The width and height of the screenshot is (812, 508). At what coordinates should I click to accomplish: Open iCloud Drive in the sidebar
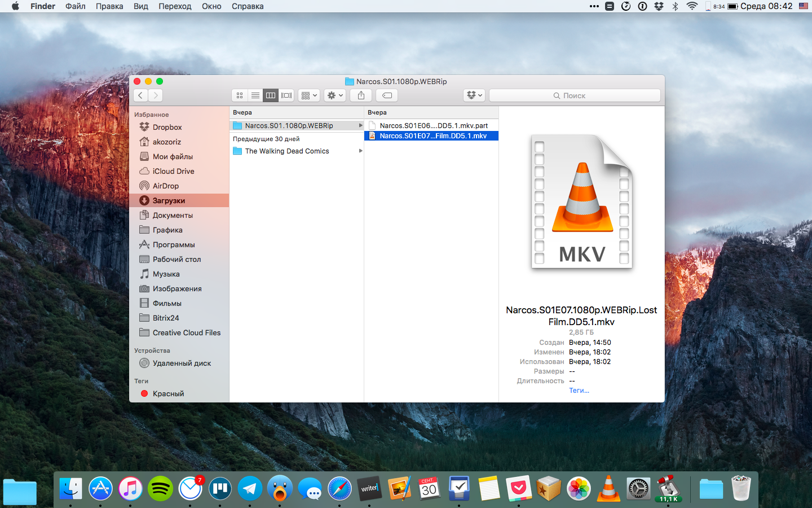click(x=173, y=171)
